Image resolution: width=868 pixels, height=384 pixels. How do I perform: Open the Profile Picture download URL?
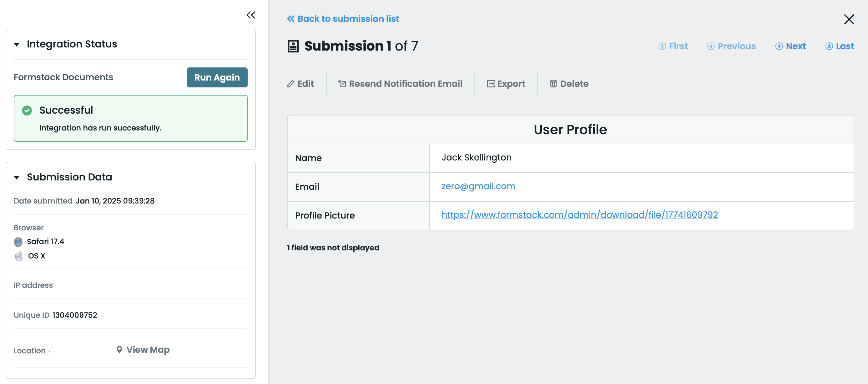coord(579,215)
